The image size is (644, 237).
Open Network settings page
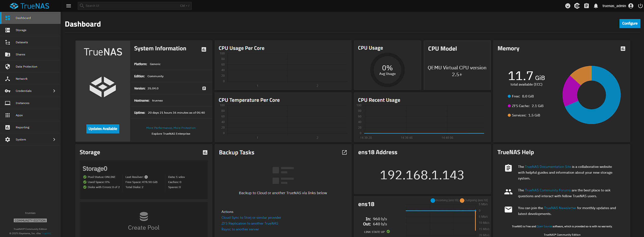(x=30, y=79)
